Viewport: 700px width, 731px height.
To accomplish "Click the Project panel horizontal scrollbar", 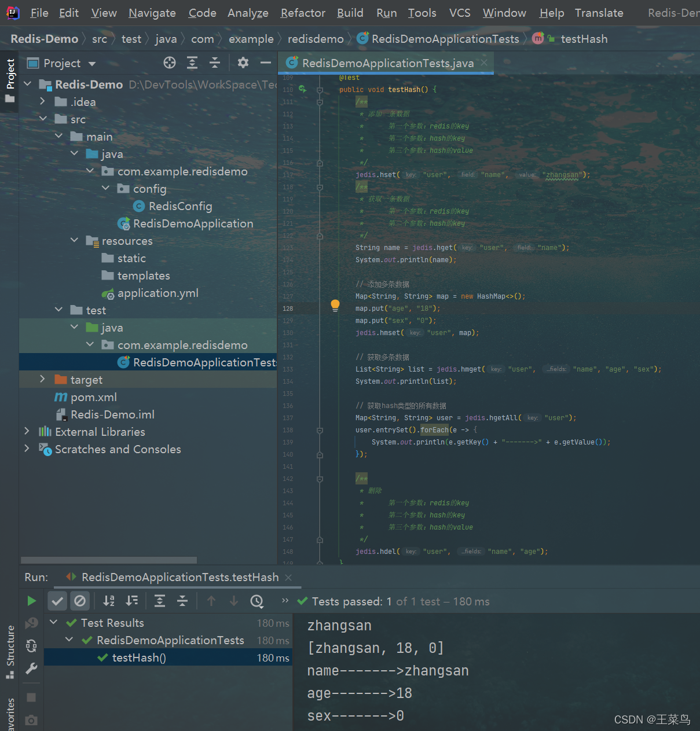I will [109, 560].
